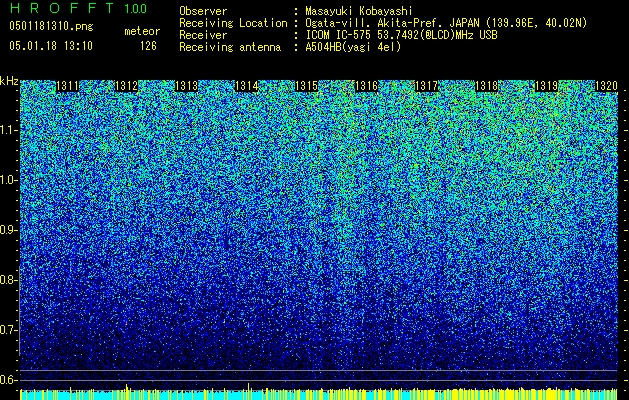Viewport: 629px width, 400px height.
Task: Click the meteor count 126
Action: pyautogui.click(x=148, y=46)
